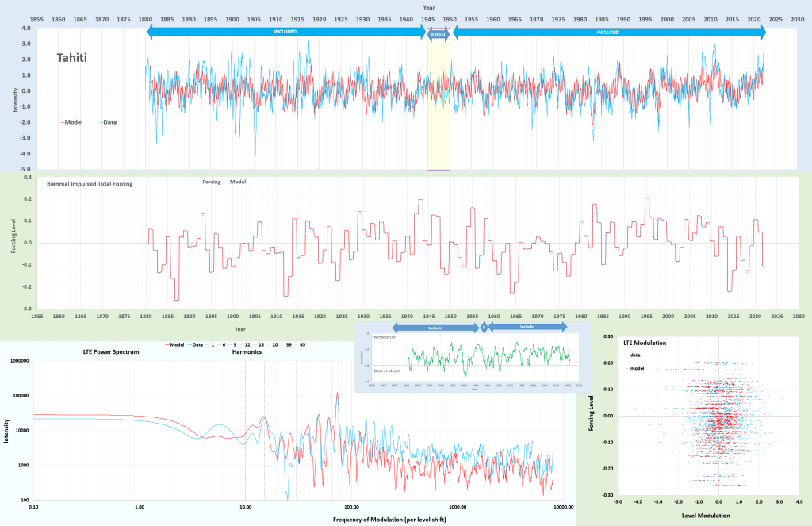
Task: Click the right INCLUDED arrow in Tahiti chart
Action: pos(608,33)
